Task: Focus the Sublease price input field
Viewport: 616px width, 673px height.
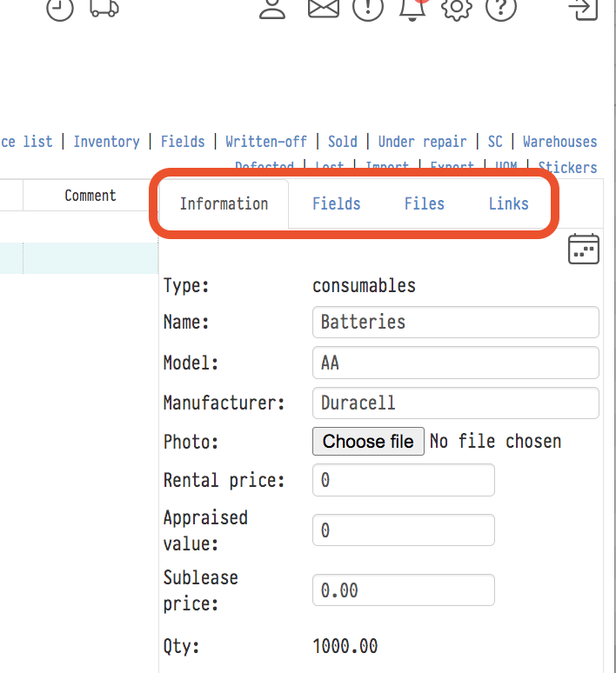Action: pyautogui.click(x=403, y=590)
